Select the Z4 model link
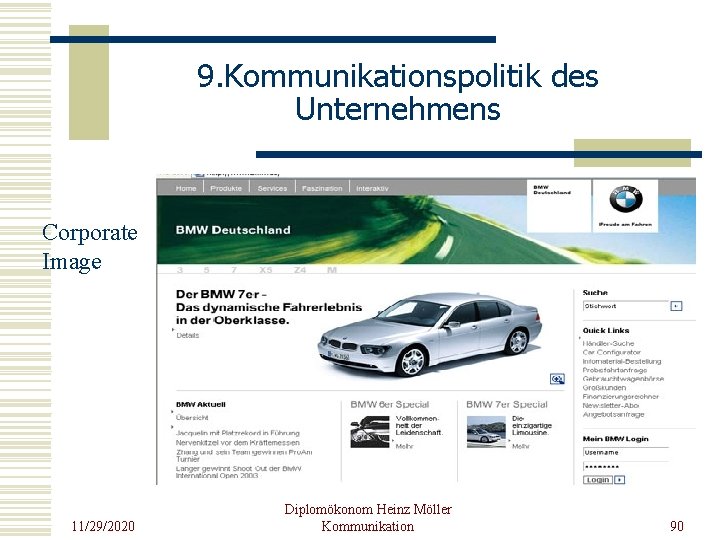 tap(300, 270)
